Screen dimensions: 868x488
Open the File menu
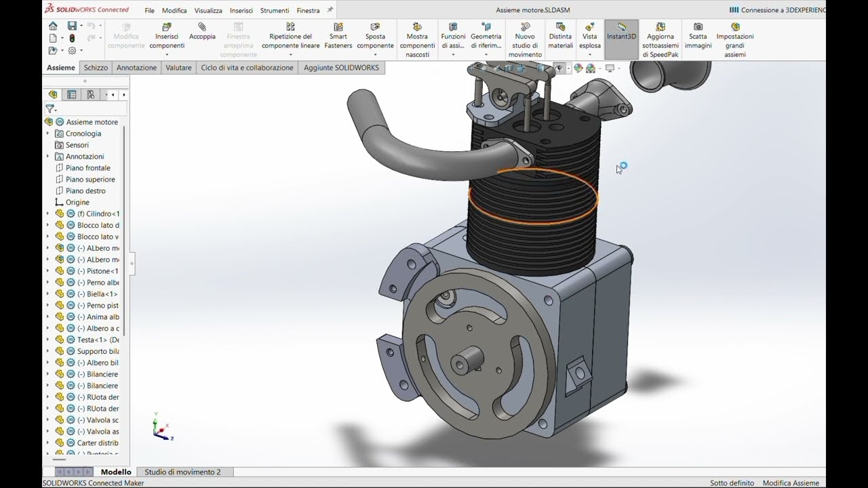[149, 11]
